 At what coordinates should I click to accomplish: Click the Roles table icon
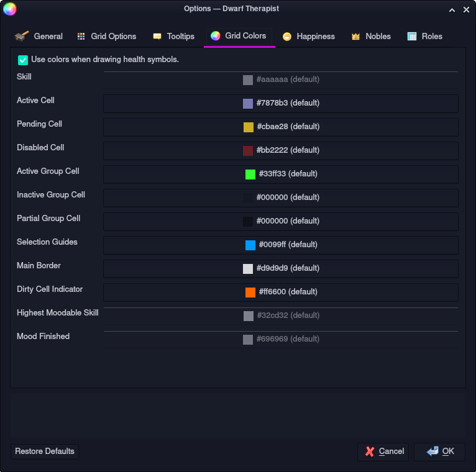(412, 37)
